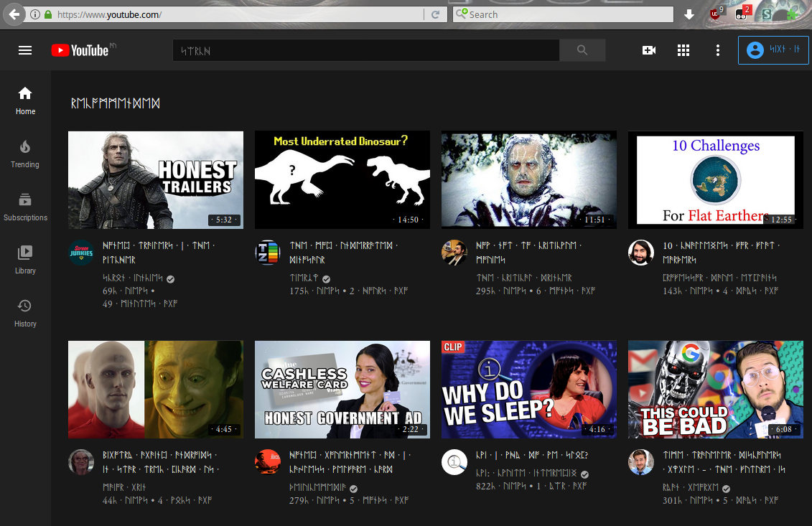
Task: Click the Screen Junkies channel avatar
Action: (x=80, y=253)
